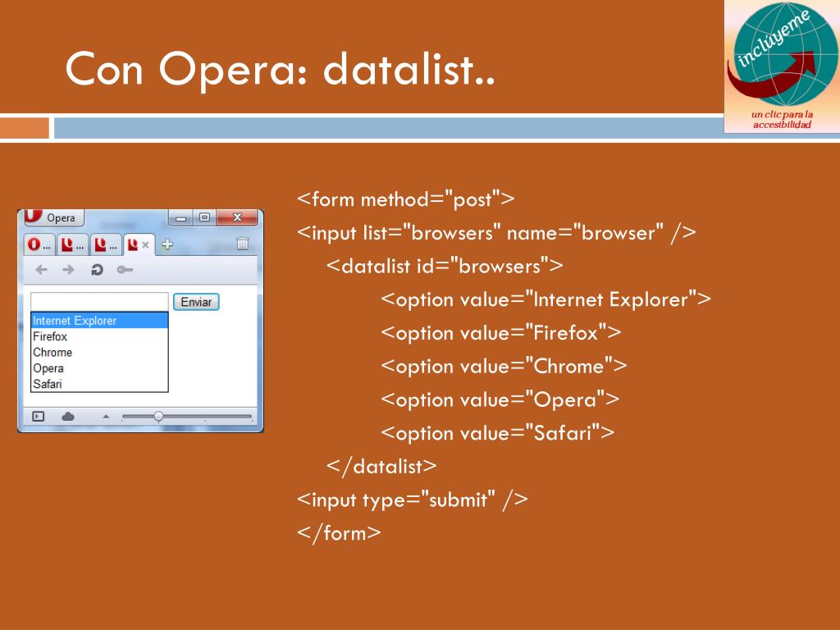The width and height of the screenshot is (840, 630).
Task: Switch to the first tab with the Opera O logo
Action: [39, 244]
